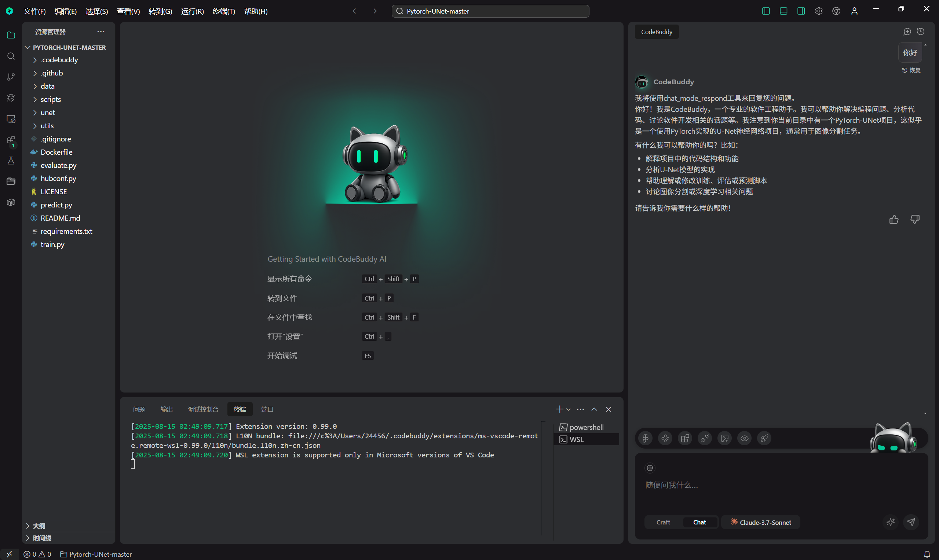Open the 终端(T) menu

click(223, 11)
